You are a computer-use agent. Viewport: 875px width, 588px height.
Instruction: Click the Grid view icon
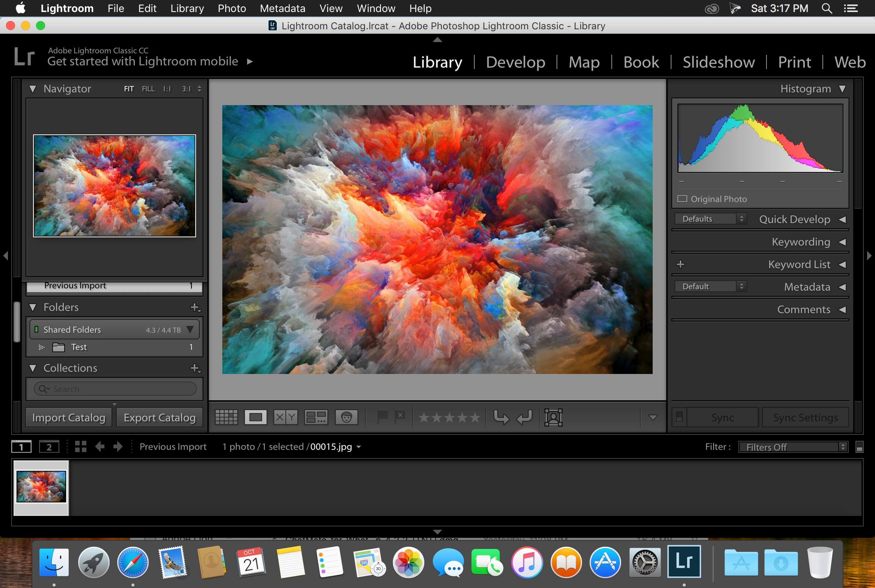[226, 417]
